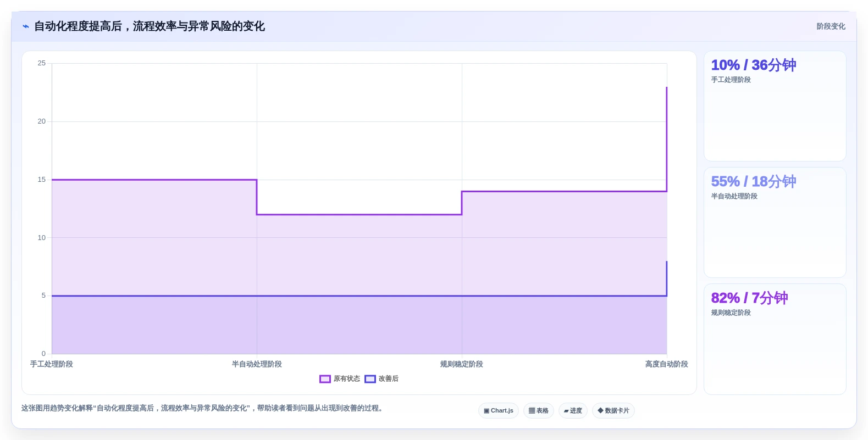
Task: Click the 规则稳定阶段 card caption
Action: [x=731, y=313]
